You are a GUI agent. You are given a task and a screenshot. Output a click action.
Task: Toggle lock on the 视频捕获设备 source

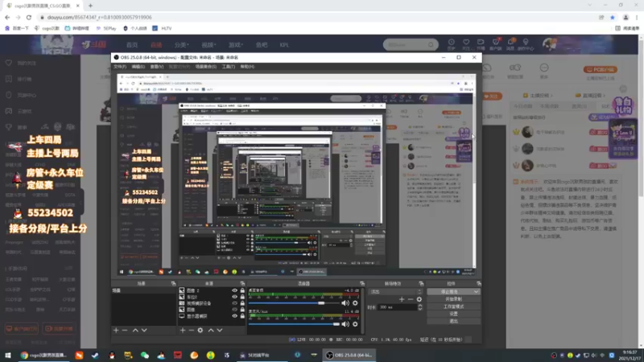(x=242, y=303)
